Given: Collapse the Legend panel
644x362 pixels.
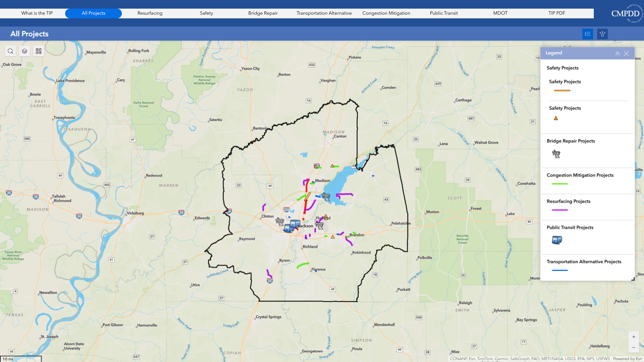Looking at the screenshot, I should point(617,53).
